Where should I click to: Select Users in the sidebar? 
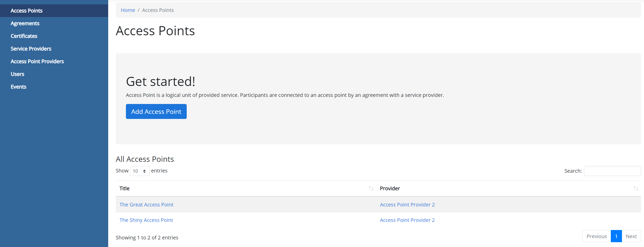click(17, 74)
